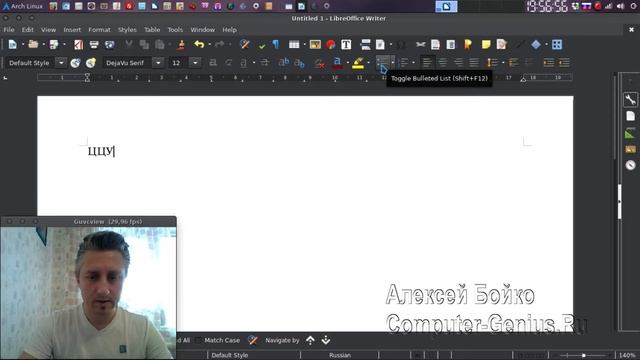Find previous with the up arrow

(310, 340)
